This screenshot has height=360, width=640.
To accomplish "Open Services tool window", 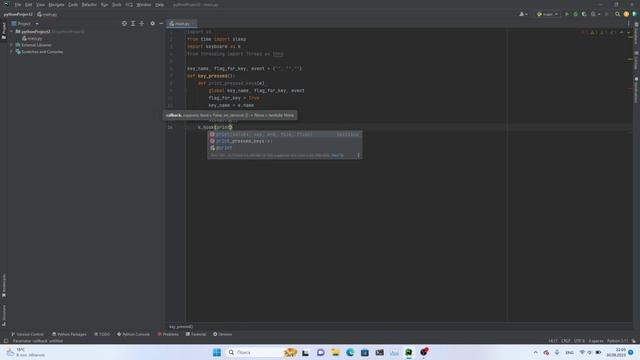I will pyautogui.click(x=222, y=334).
